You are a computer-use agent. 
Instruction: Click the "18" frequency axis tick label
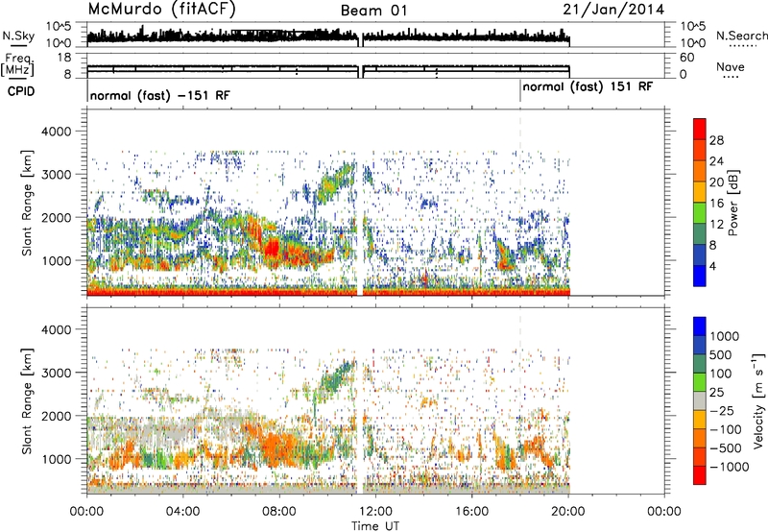pyautogui.click(x=64, y=58)
